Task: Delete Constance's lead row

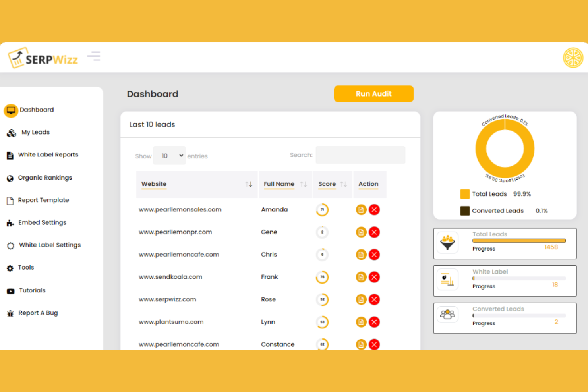Action: point(374,344)
